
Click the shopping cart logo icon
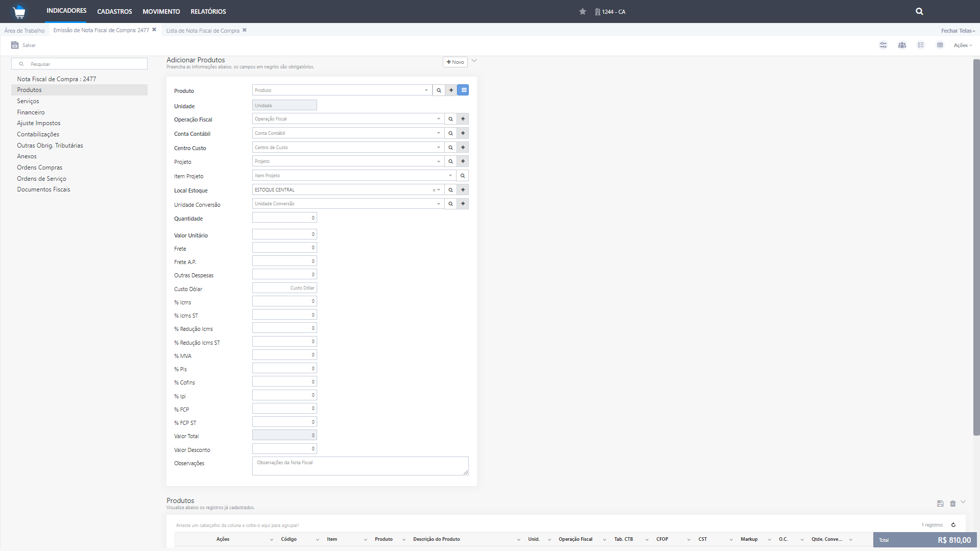(x=19, y=11)
